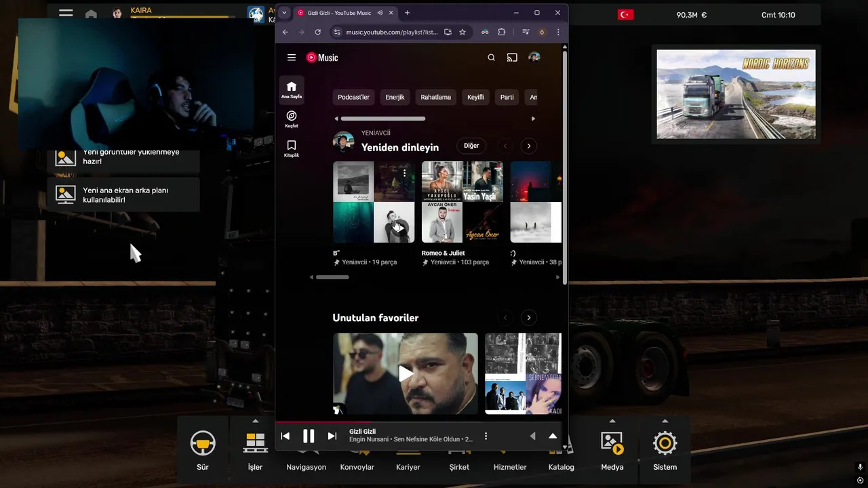The height and width of the screenshot is (488, 868).
Task: Expand the player page with up arrow
Action: pyautogui.click(x=553, y=436)
